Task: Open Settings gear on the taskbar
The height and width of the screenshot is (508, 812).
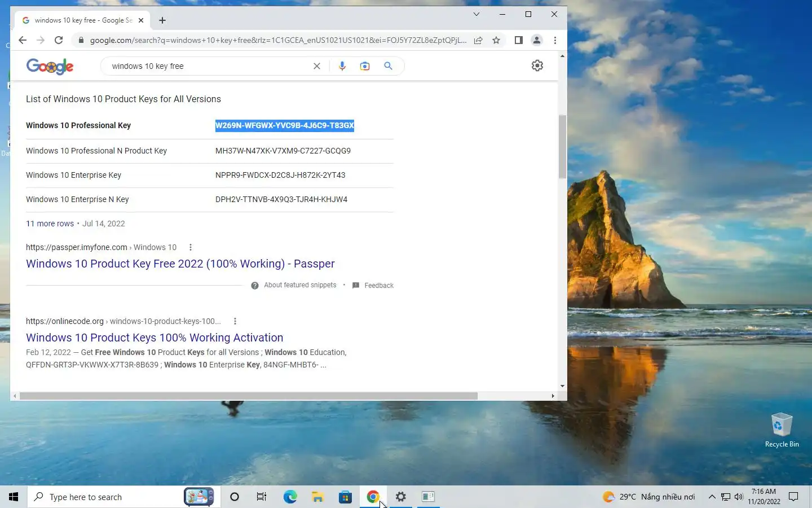Action: coord(400,497)
